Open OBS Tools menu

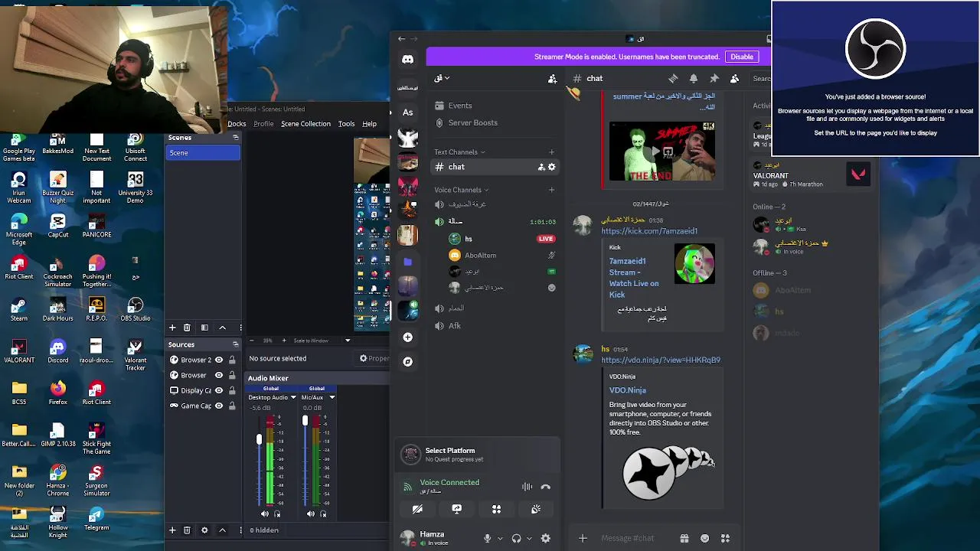(x=347, y=124)
